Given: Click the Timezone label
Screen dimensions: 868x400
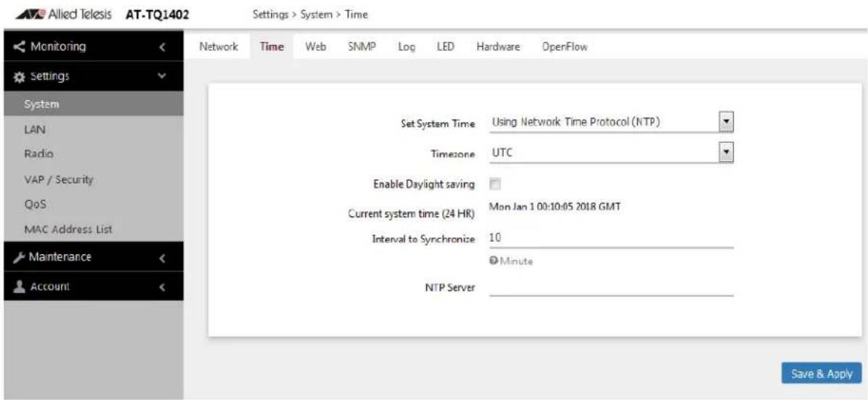Looking at the screenshot, I should coord(453,155).
